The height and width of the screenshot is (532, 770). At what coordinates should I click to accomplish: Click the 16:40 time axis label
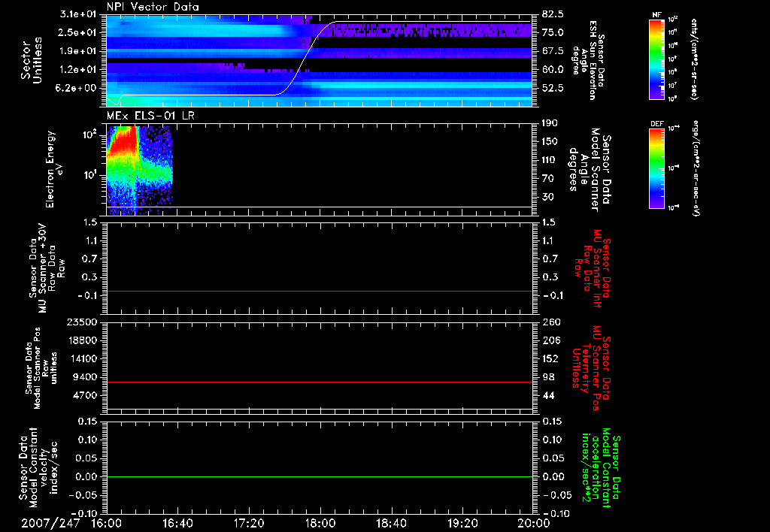[x=177, y=523]
